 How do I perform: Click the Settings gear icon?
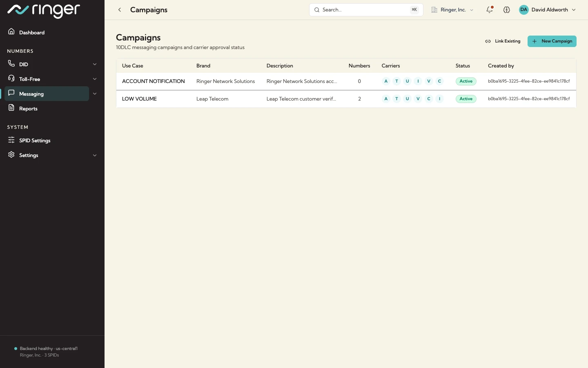[x=11, y=154]
